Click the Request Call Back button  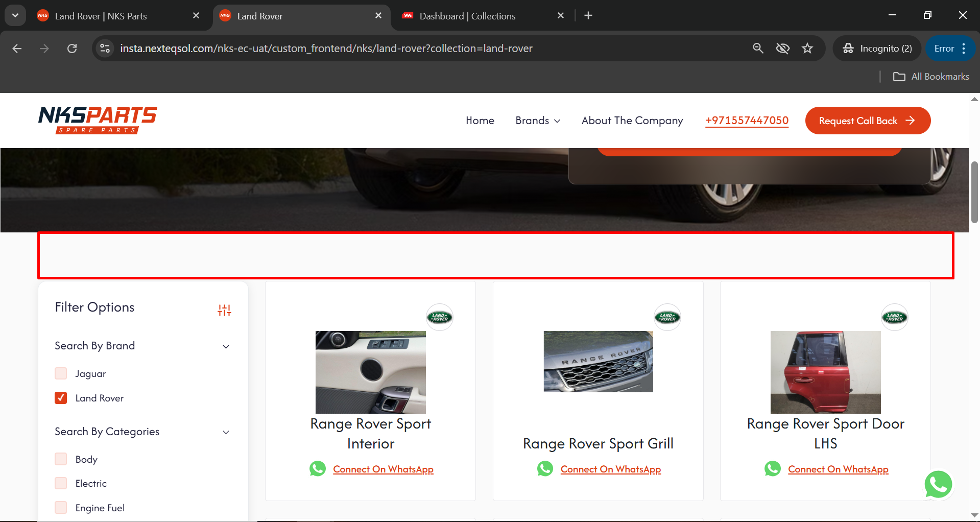point(867,121)
